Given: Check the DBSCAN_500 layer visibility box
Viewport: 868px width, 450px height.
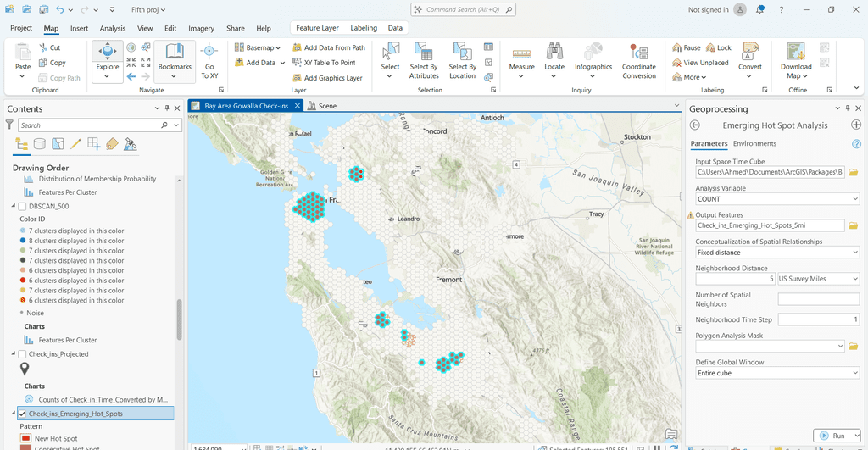Looking at the screenshot, I should tap(23, 207).
